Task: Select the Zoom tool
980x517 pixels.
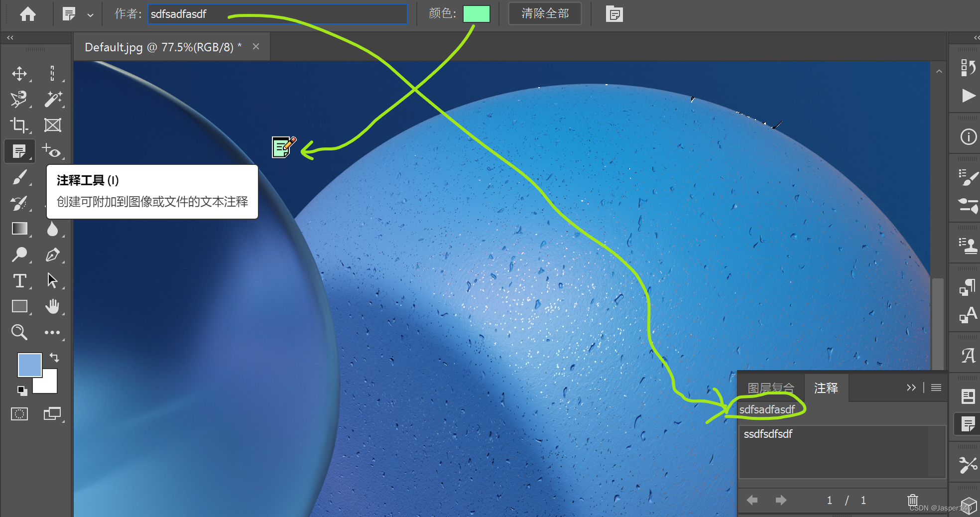Action: 19,332
